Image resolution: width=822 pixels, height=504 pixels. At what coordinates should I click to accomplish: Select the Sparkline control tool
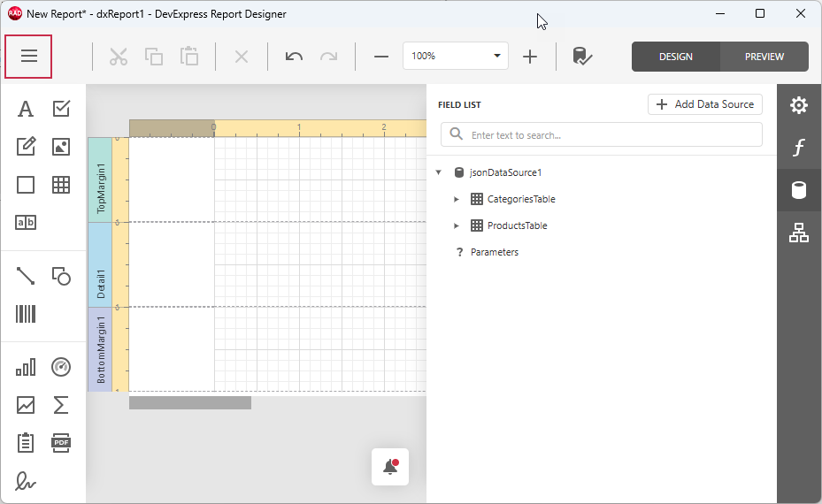pyautogui.click(x=25, y=405)
